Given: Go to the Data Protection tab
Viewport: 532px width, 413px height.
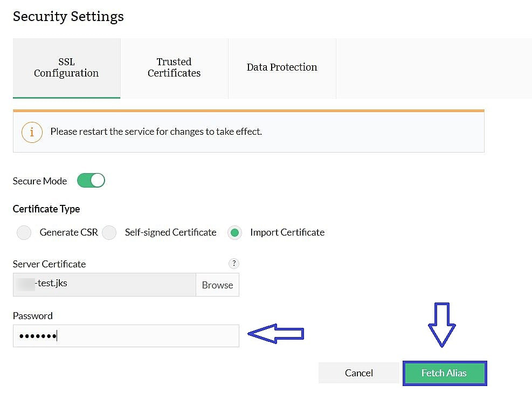Looking at the screenshot, I should point(282,68).
